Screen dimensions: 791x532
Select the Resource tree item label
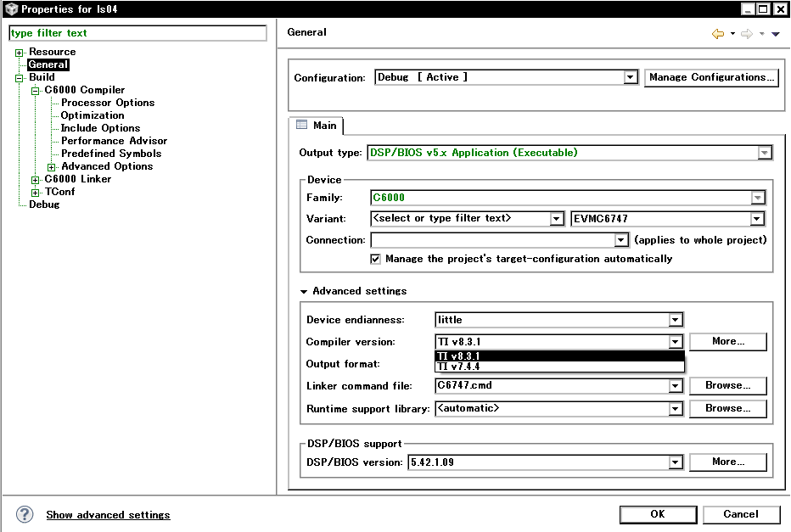[53, 52]
